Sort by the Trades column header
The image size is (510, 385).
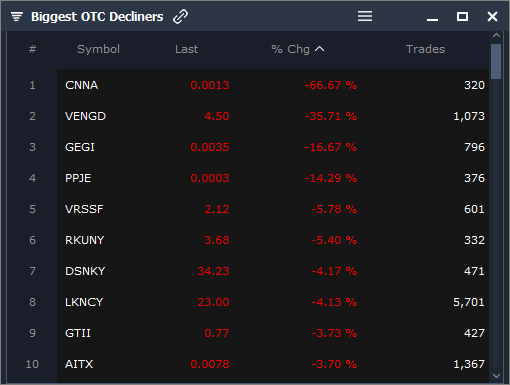[x=425, y=49]
